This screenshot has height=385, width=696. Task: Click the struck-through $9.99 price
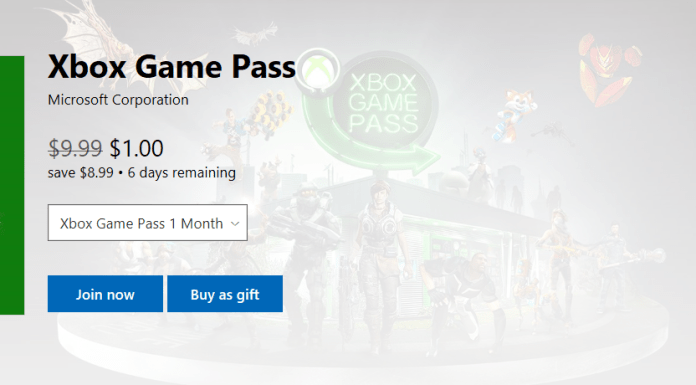click(75, 148)
